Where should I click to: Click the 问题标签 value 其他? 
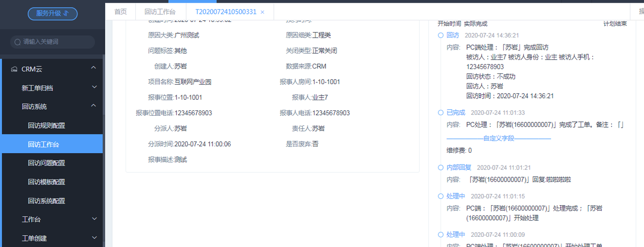181,51
